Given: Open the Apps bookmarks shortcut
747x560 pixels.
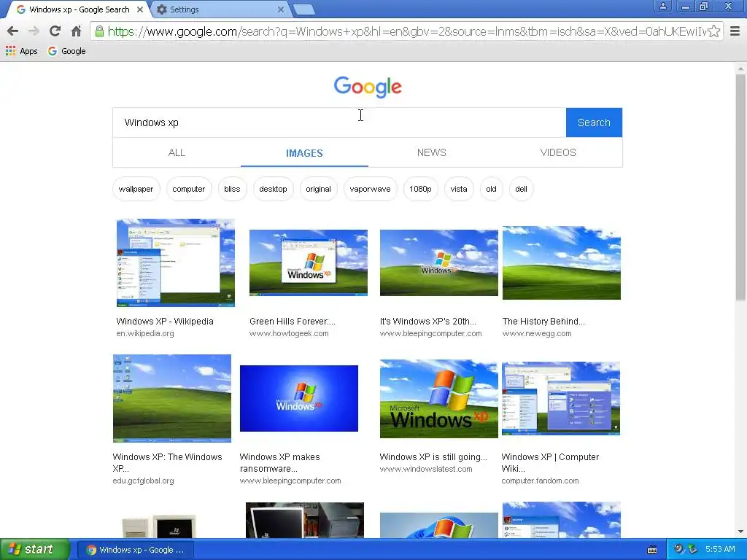Looking at the screenshot, I should [21, 51].
